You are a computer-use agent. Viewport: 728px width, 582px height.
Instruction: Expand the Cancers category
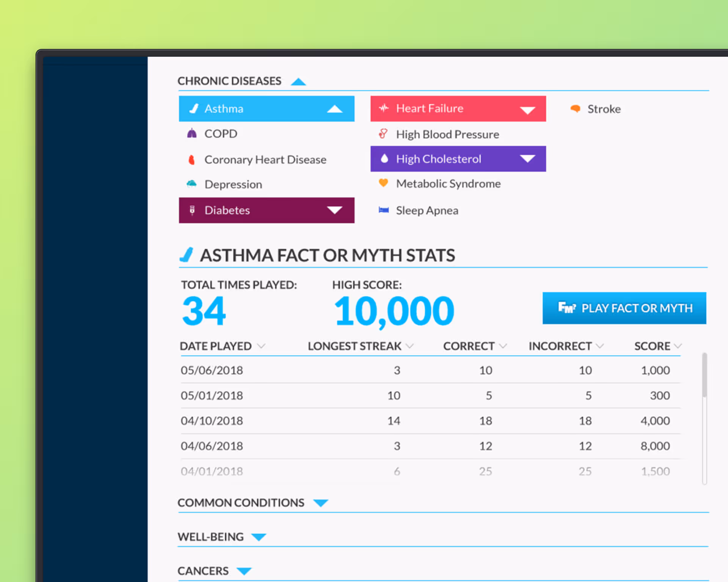[x=244, y=571]
